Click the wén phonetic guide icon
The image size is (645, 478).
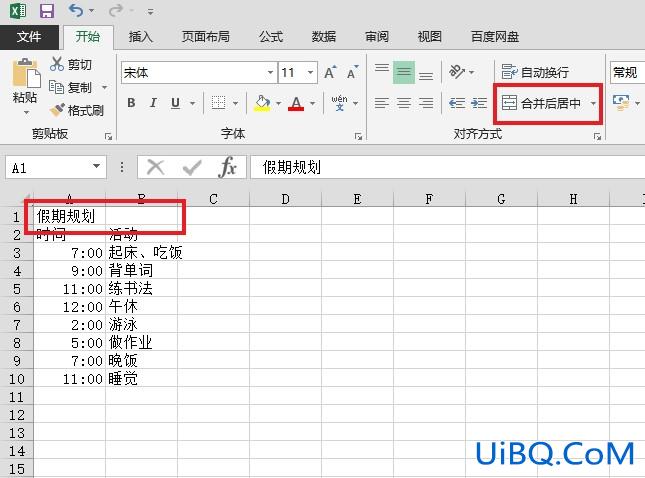click(339, 103)
